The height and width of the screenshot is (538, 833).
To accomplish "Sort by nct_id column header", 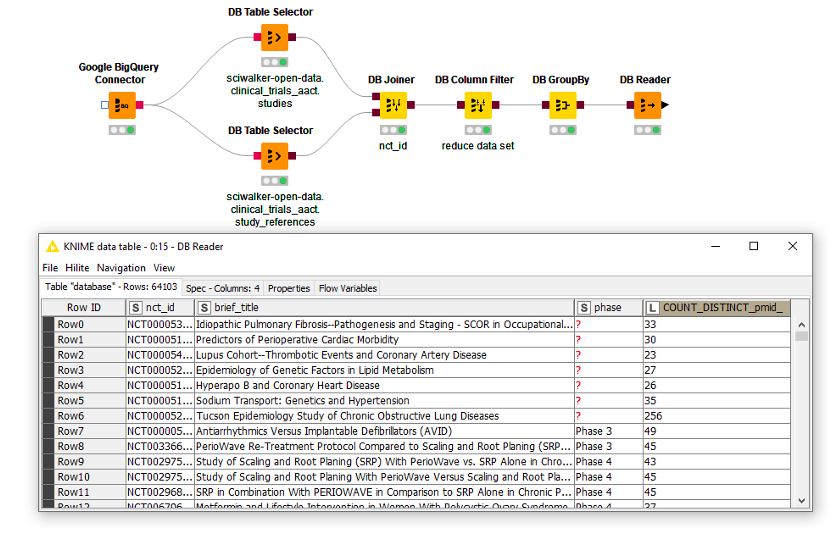I will [x=160, y=308].
